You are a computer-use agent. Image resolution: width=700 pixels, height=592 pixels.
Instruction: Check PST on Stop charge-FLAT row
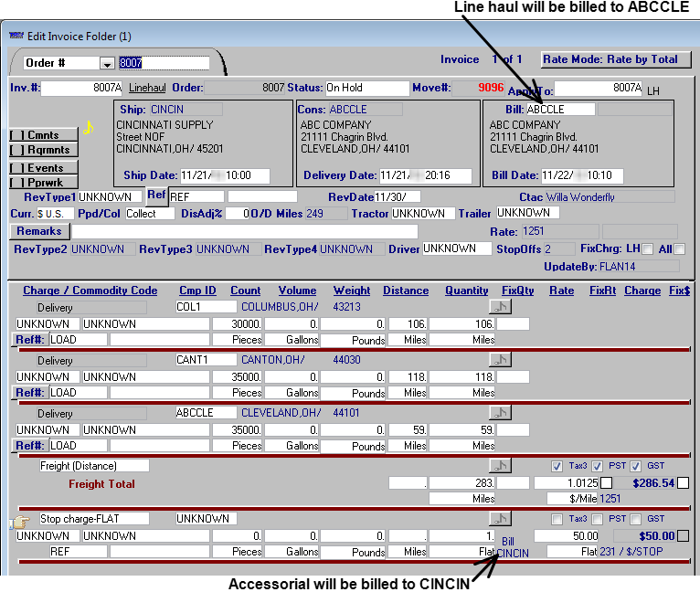point(597,519)
